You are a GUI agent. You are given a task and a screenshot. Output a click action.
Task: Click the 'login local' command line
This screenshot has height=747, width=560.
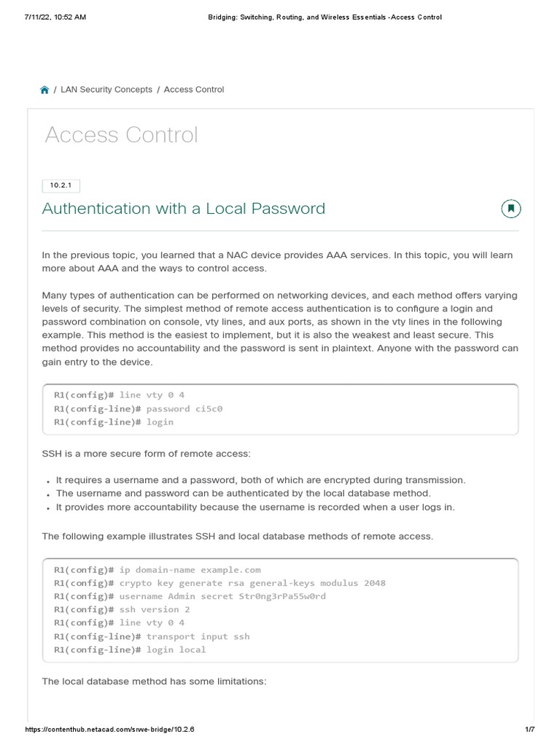(130, 649)
